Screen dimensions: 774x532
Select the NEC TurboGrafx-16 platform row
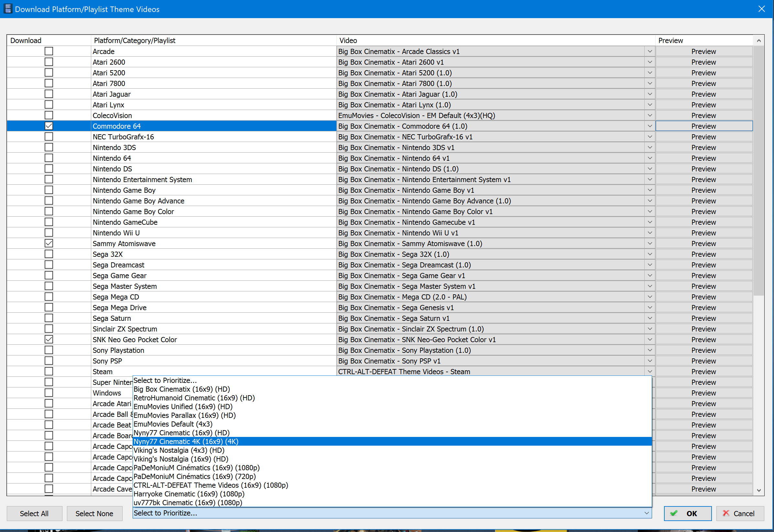213,137
